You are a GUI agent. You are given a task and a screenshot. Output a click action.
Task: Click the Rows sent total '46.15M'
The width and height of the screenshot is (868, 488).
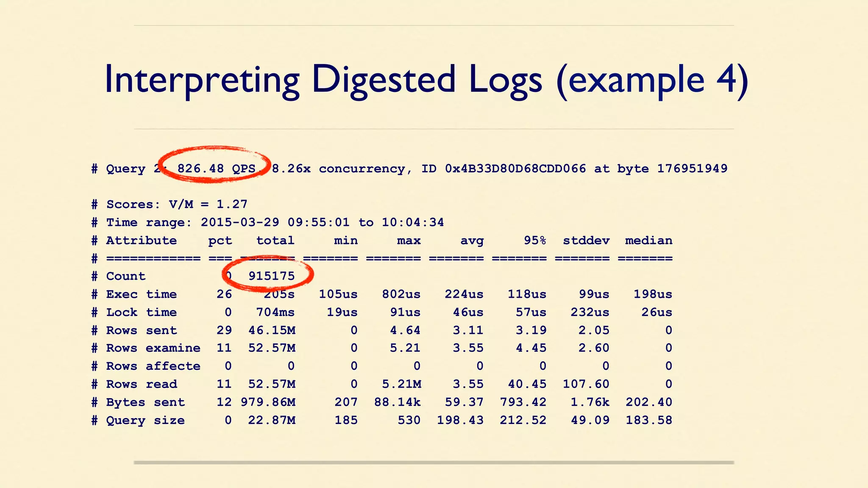(272, 330)
